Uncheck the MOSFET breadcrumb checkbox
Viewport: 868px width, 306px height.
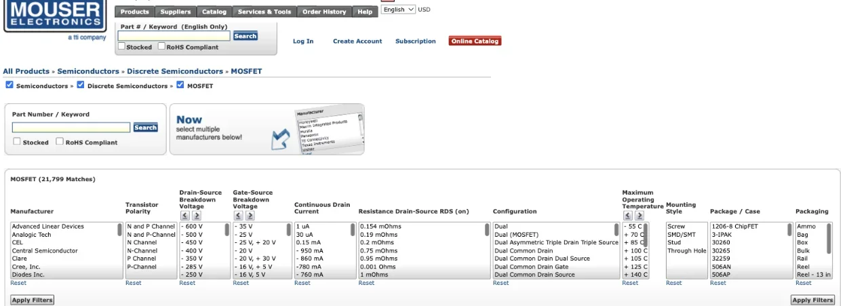(180, 85)
